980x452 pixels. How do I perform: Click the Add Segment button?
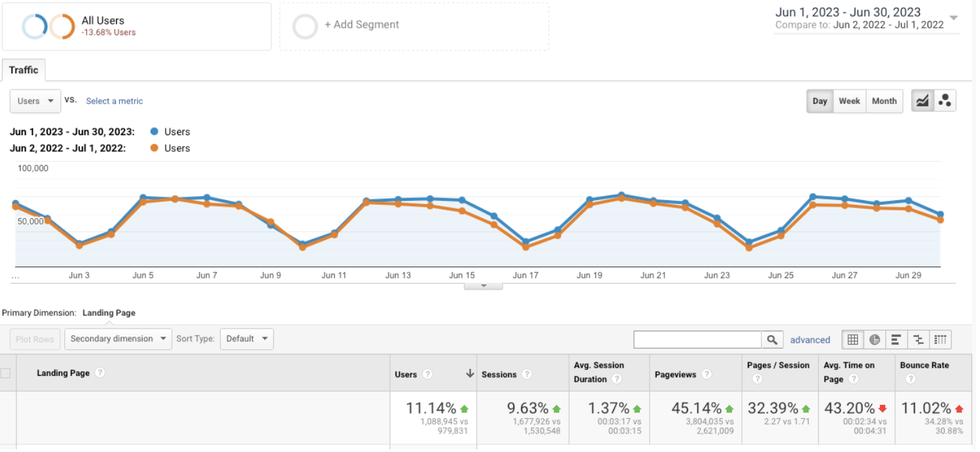[361, 25]
